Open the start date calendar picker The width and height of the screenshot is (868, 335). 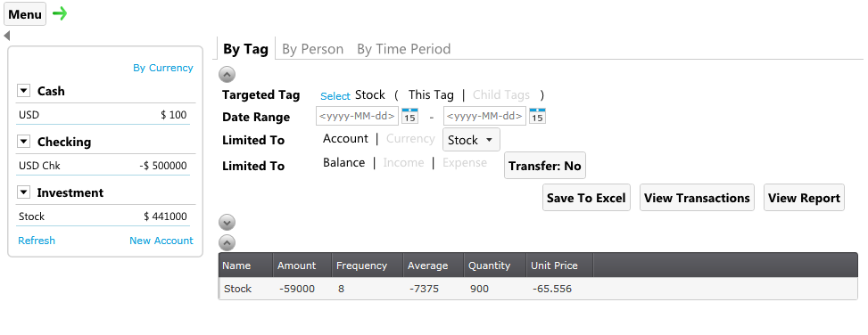pos(409,116)
